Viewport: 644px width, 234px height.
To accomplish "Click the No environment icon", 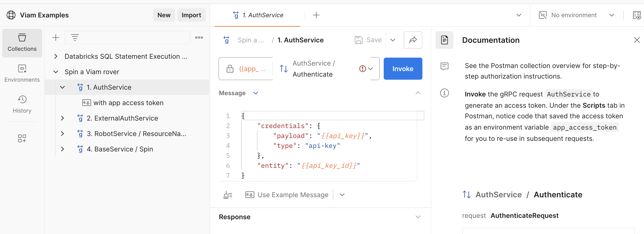I will tap(542, 15).
